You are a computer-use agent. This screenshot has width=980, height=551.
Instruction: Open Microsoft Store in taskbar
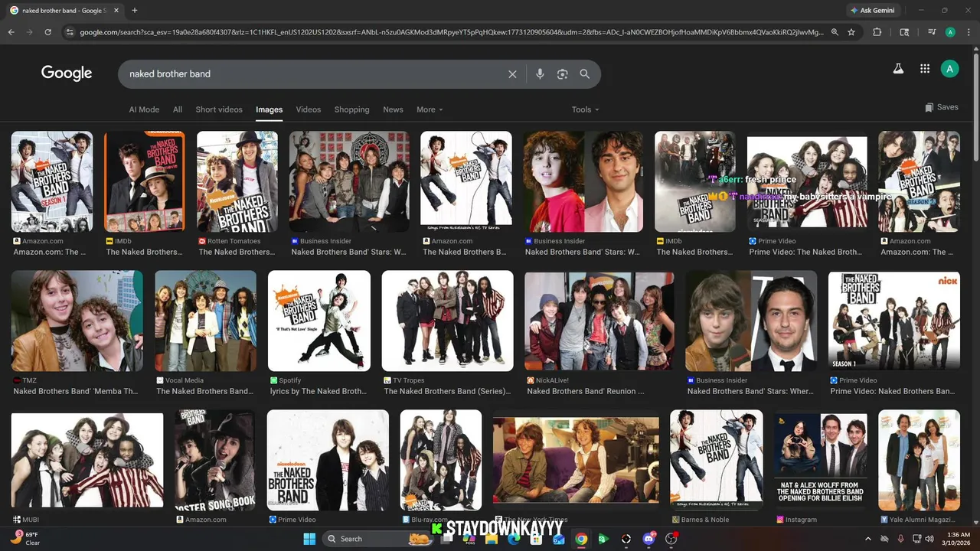536,539
